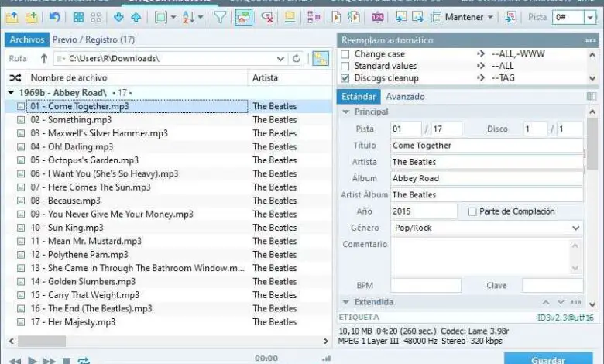Click the select all files grid icon

pos(78,17)
